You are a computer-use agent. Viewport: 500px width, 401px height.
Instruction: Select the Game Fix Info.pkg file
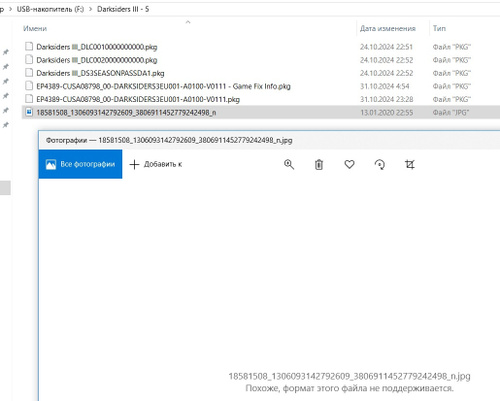coord(163,86)
